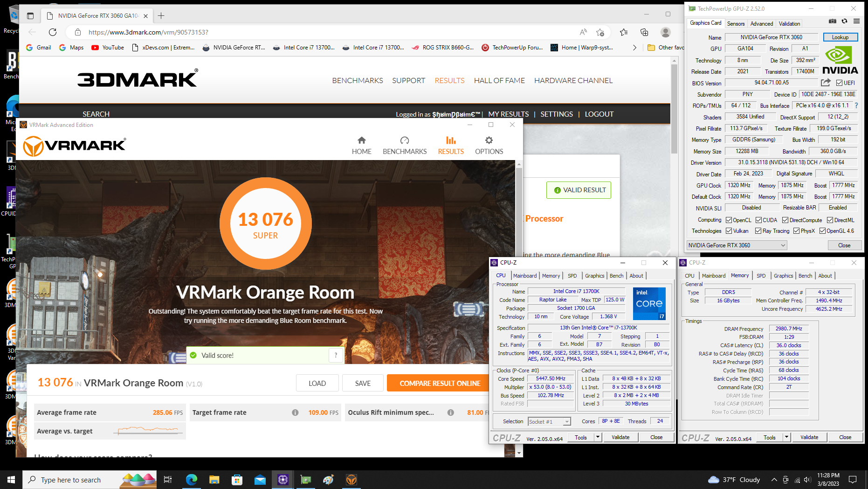Screen dimensions: 868x489
Task: Switch to the Advanced tab in GPU-Z
Action: [x=762, y=23]
